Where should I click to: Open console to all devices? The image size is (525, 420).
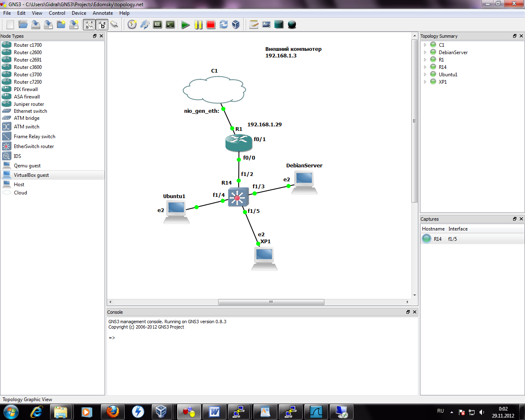pos(170,25)
